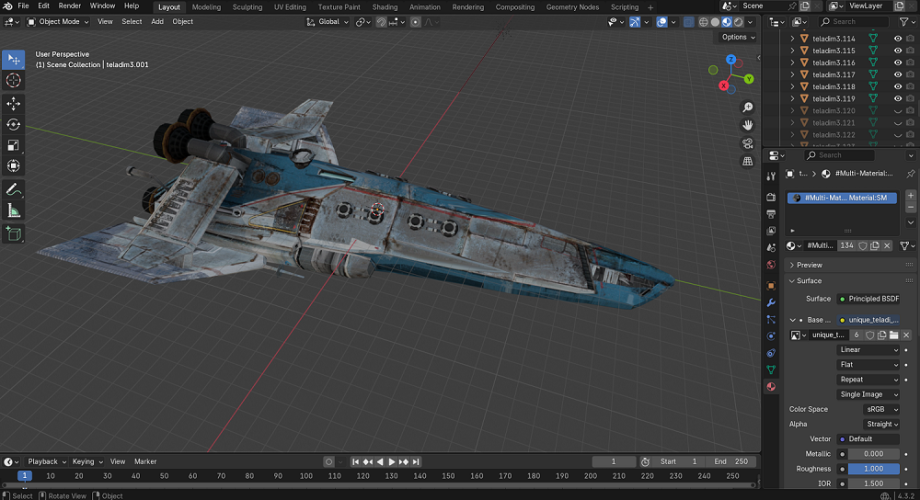Select the Move tool in the toolbar

click(14, 104)
